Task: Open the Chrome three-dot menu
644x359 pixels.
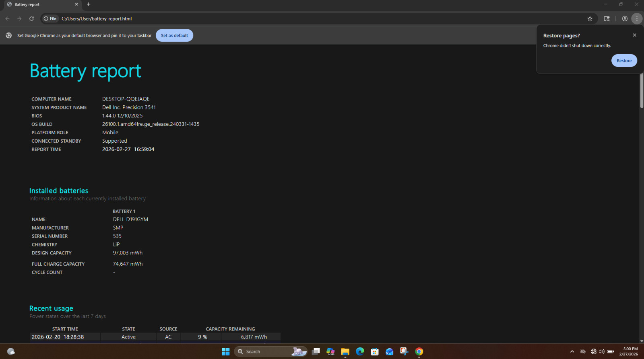Action: pos(637,18)
